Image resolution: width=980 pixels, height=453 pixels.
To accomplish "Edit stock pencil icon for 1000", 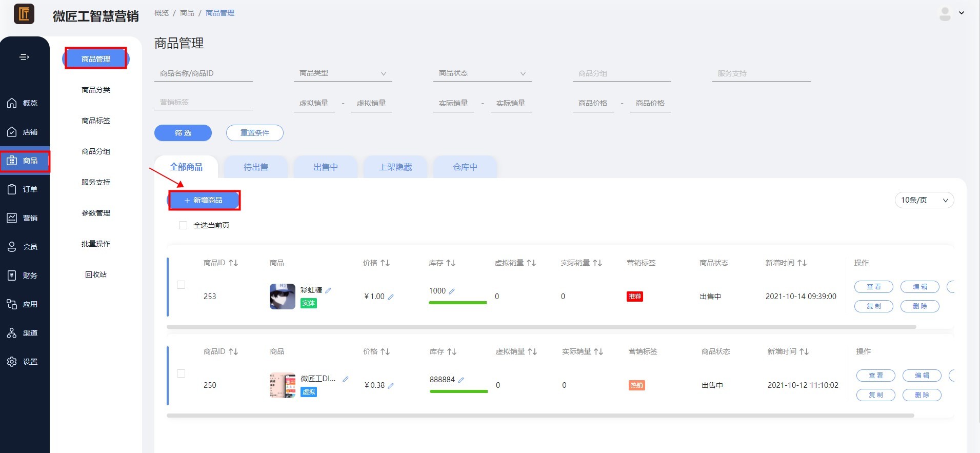I will (452, 291).
